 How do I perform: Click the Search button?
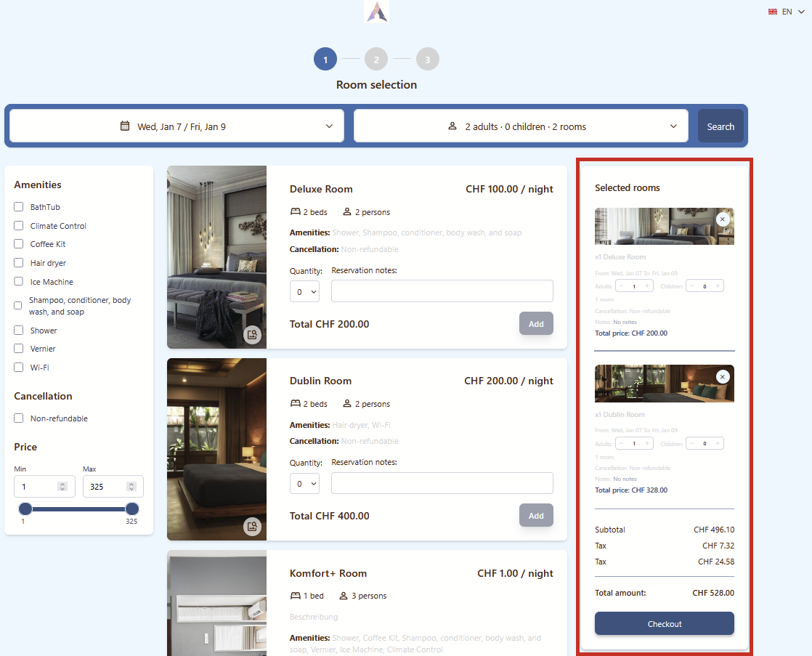click(720, 126)
